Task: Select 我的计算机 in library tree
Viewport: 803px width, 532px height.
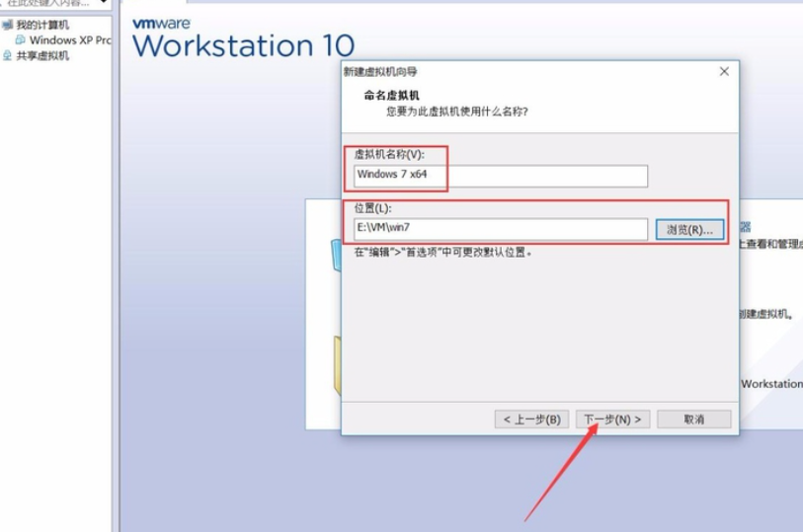Action: pos(42,25)
